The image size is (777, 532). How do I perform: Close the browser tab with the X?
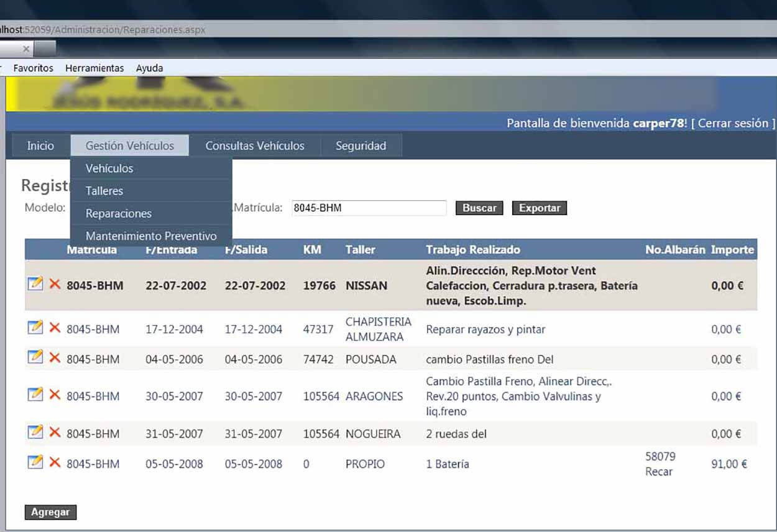[26, 48]
